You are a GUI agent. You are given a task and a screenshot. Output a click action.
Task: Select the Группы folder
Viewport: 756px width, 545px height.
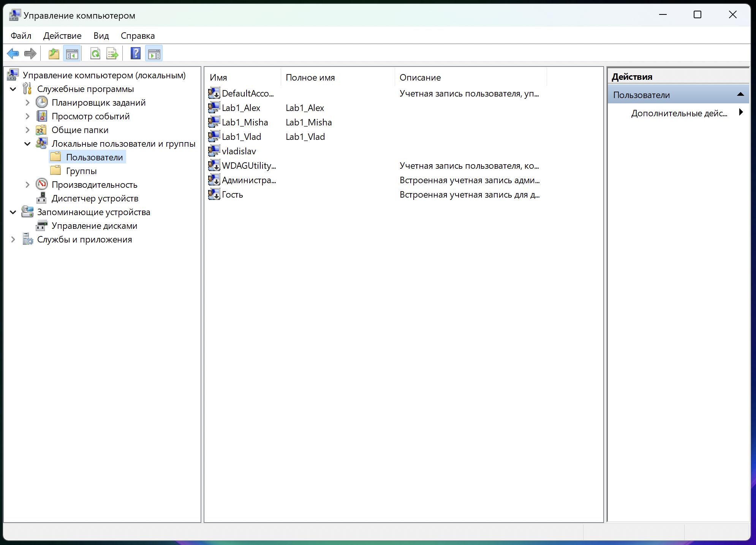point(81,171)
